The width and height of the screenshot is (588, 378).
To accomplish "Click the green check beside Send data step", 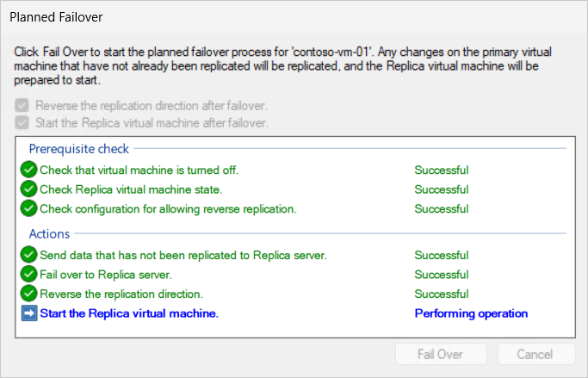I will click(29, 255).
